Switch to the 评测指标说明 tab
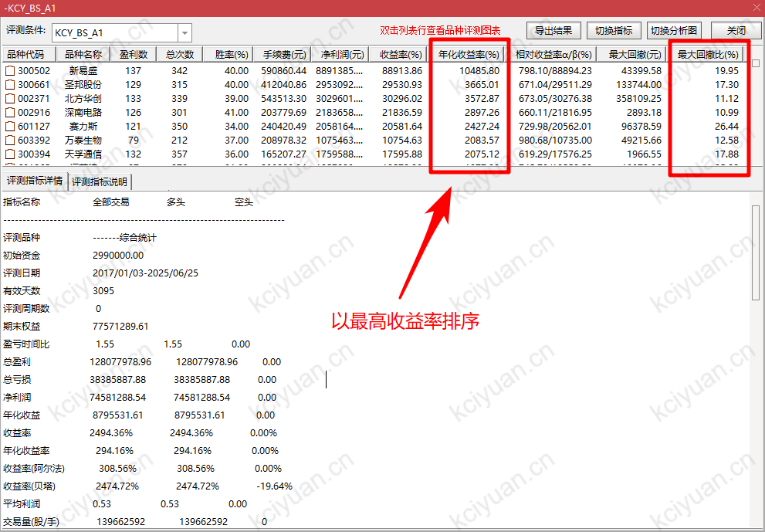The height and width of the screenshot is (532, 765). click(x=100, y=182)
